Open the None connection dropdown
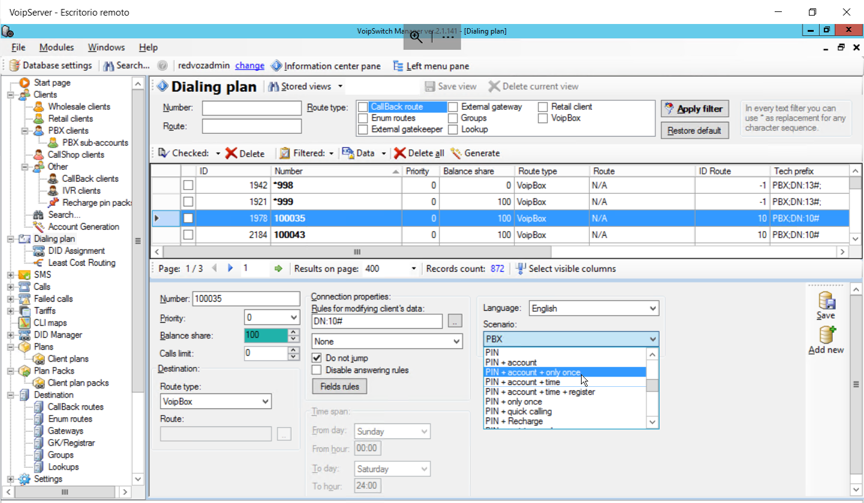The image size is (864, 503). point(456,342)
